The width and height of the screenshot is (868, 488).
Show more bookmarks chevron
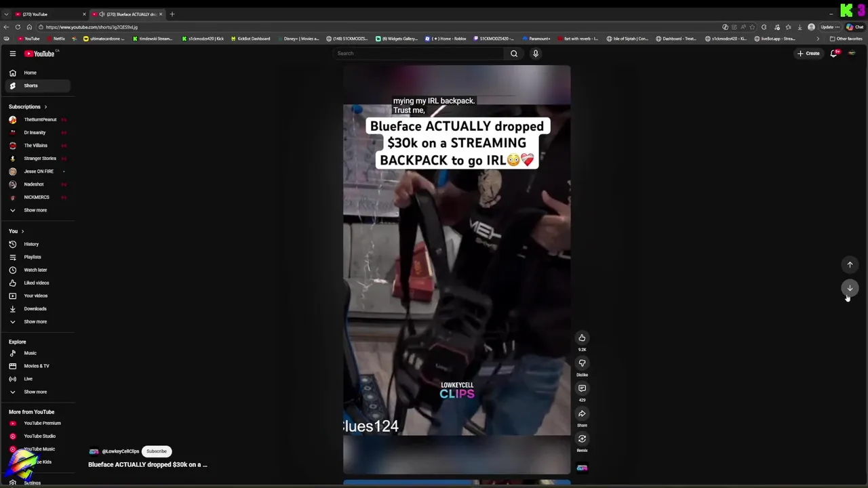pos(818,39)
